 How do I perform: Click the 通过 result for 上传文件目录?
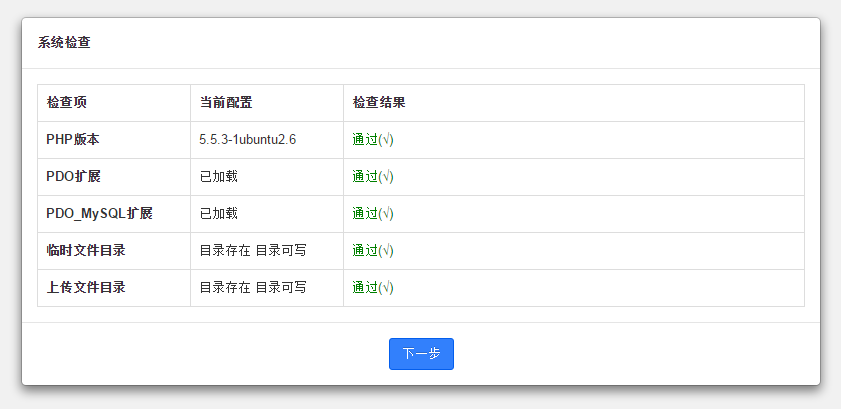pos(373,288)
